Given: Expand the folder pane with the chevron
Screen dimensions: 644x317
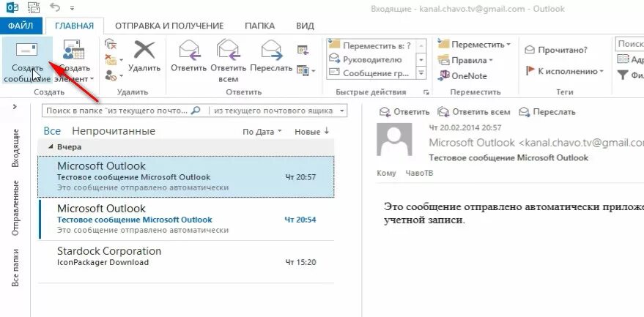Looking at the screenshot, I should tap(15, 107).
